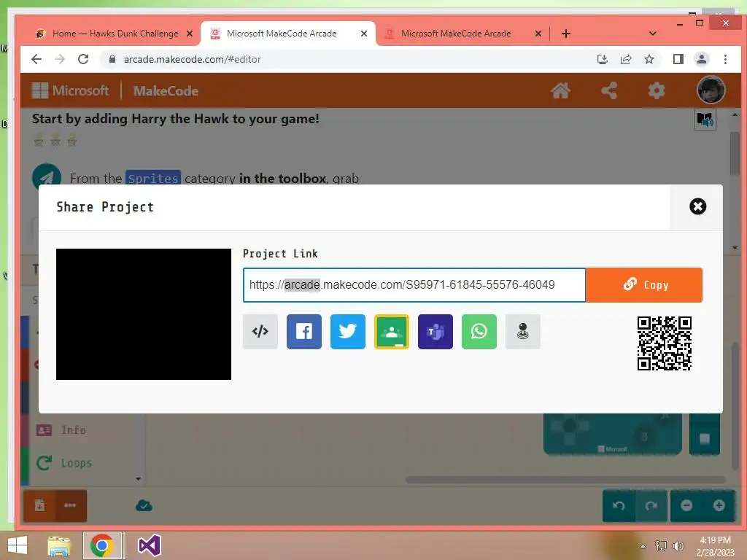Zoom out the workspace

click(686, 506)
